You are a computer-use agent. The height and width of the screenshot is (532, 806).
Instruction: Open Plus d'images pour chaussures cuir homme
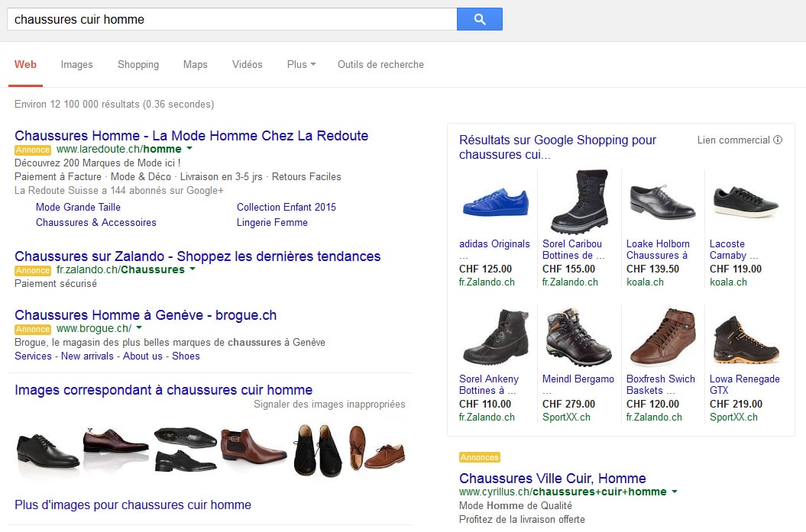click(x=133, y=505)
